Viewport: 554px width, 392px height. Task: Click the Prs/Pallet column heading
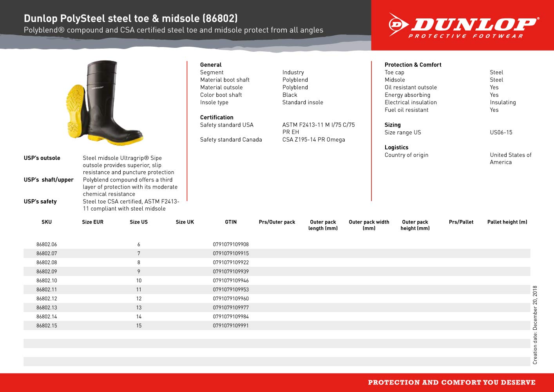461,222
